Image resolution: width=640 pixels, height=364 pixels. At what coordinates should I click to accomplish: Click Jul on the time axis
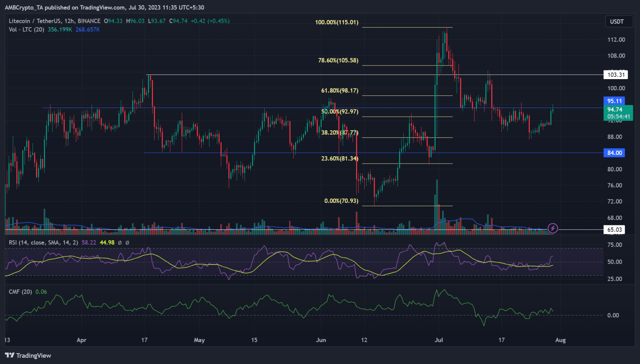click(438, 340)
